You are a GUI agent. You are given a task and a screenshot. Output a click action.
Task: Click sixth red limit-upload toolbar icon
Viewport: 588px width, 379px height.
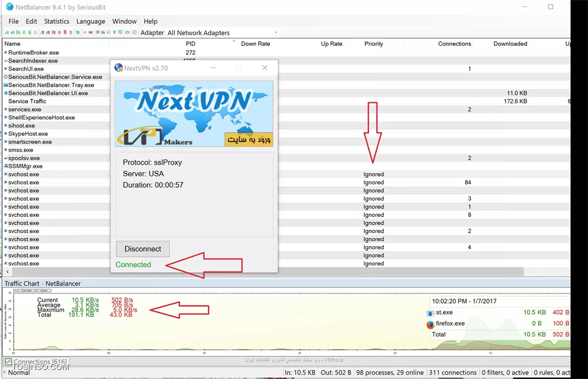point(71,32)
